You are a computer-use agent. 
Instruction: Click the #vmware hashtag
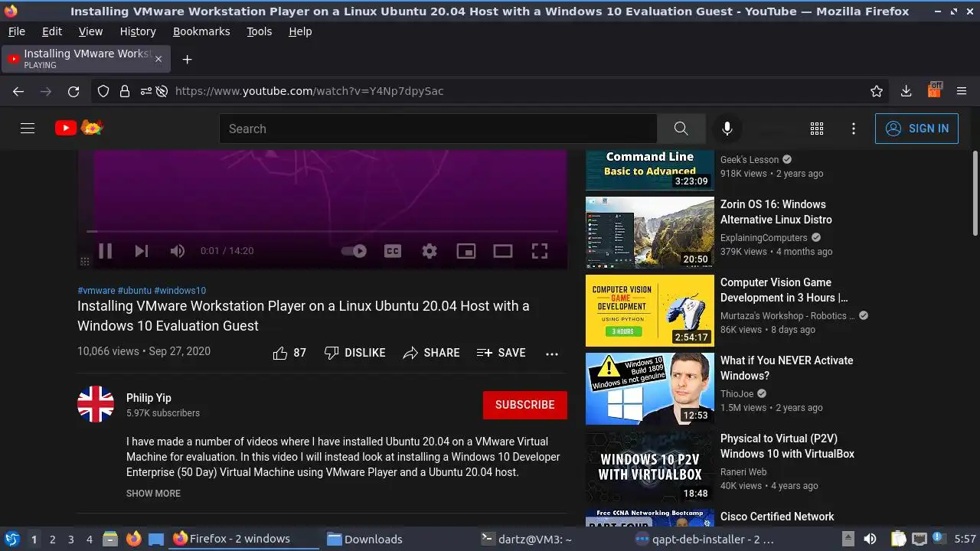pos(96,291)
